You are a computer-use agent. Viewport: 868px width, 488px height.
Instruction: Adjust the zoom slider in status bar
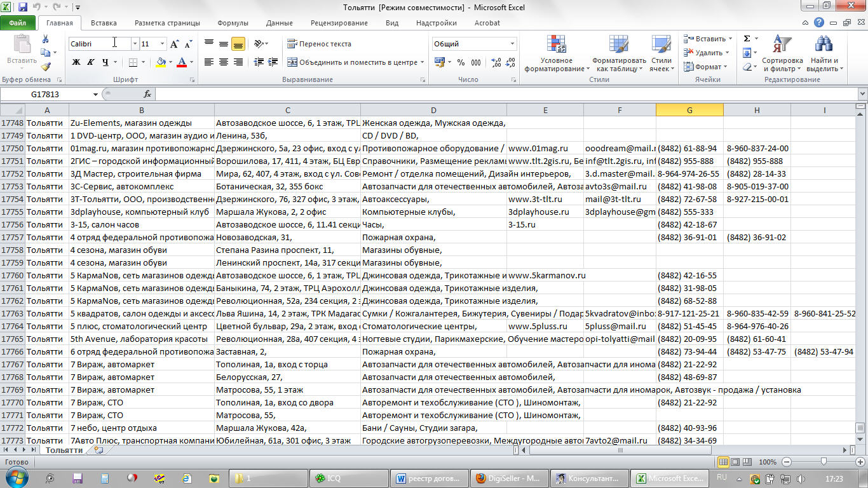coord(824,462)
